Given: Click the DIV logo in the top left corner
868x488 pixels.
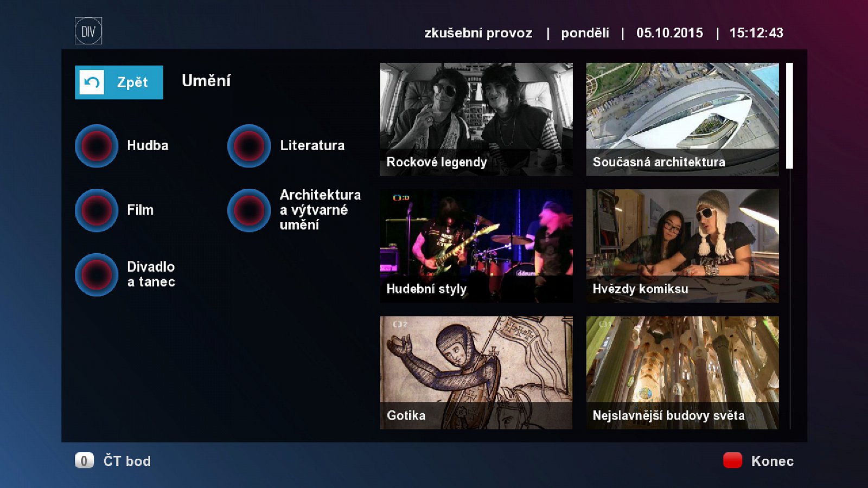Looking at the screenshot, I should 88,31.
